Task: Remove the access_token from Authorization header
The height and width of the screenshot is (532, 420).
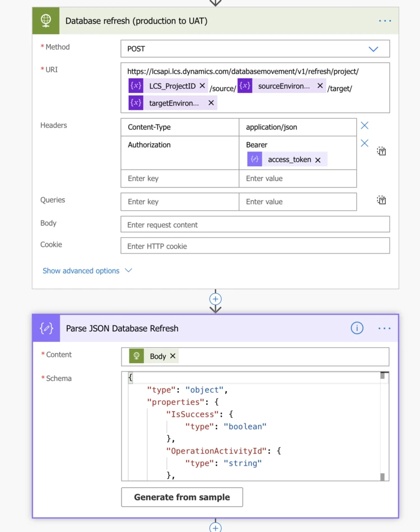Action: click(318, 160)
